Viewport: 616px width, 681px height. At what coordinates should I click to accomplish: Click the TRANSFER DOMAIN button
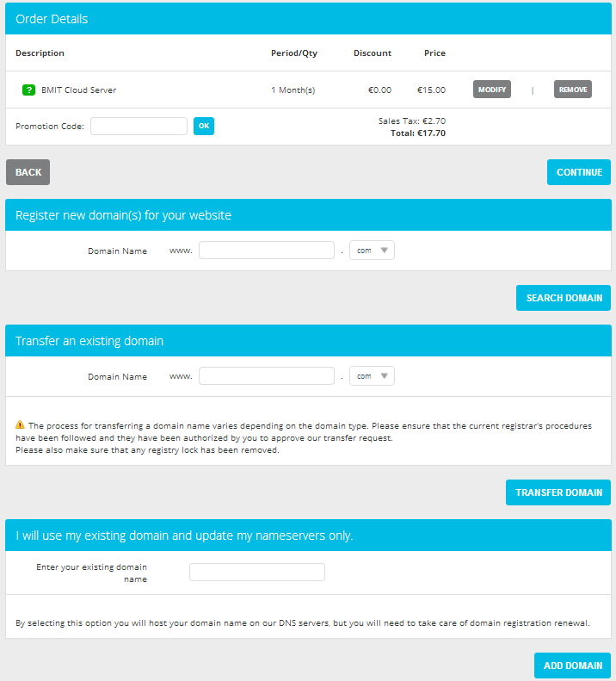coord(558,492)
